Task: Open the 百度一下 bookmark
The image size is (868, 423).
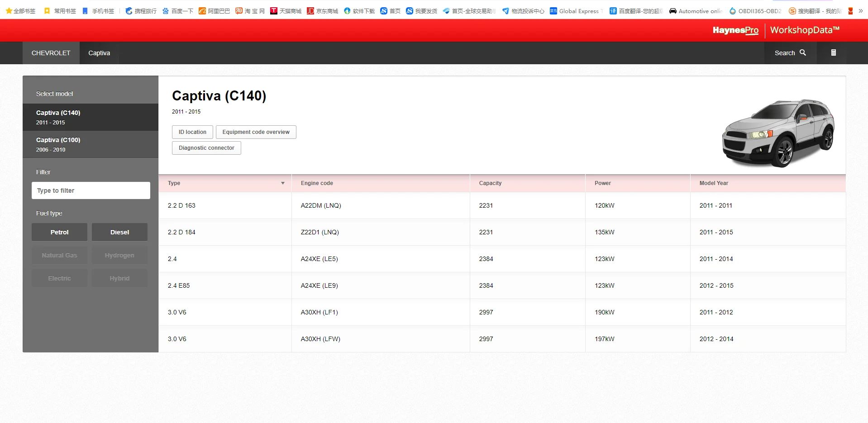Action: coord(178,11)
